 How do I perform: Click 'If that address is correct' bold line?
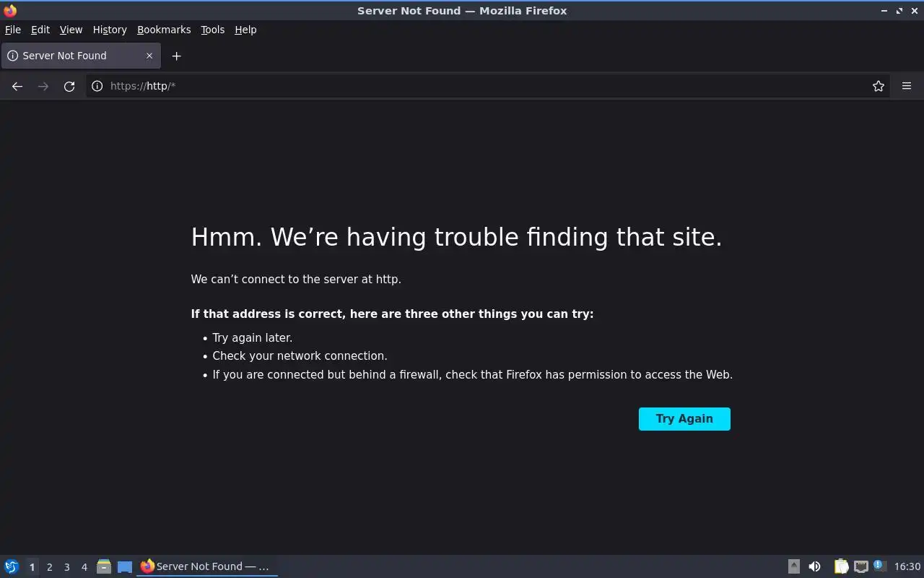click(x=392, y=314)
